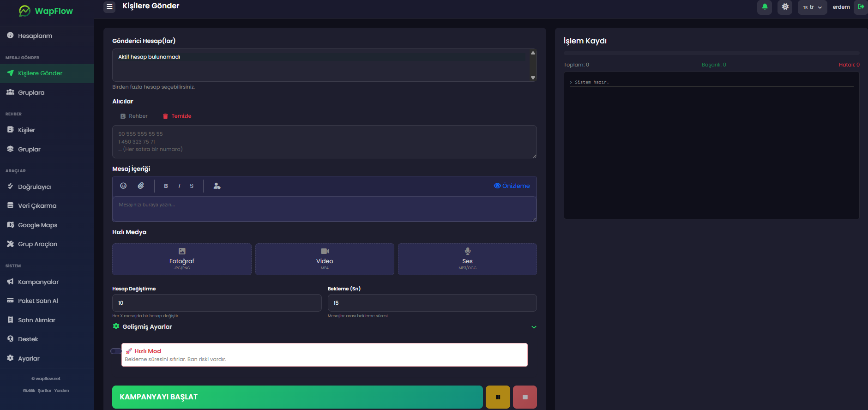Viewport: 868px width, 410px height.
Task: Add Ses MP3/OGG audio
Action: [x=467, y=259]
